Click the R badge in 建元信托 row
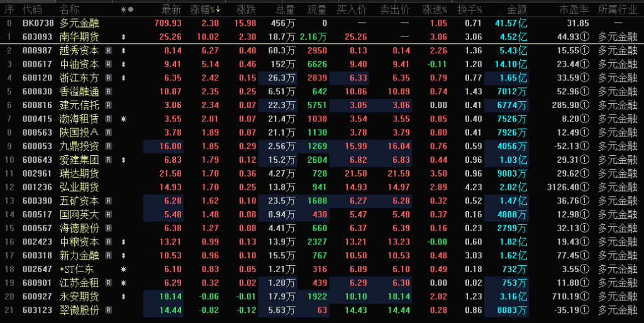This screenshot has height=323, width=644. pyautogui.click(x=108, y=105)
